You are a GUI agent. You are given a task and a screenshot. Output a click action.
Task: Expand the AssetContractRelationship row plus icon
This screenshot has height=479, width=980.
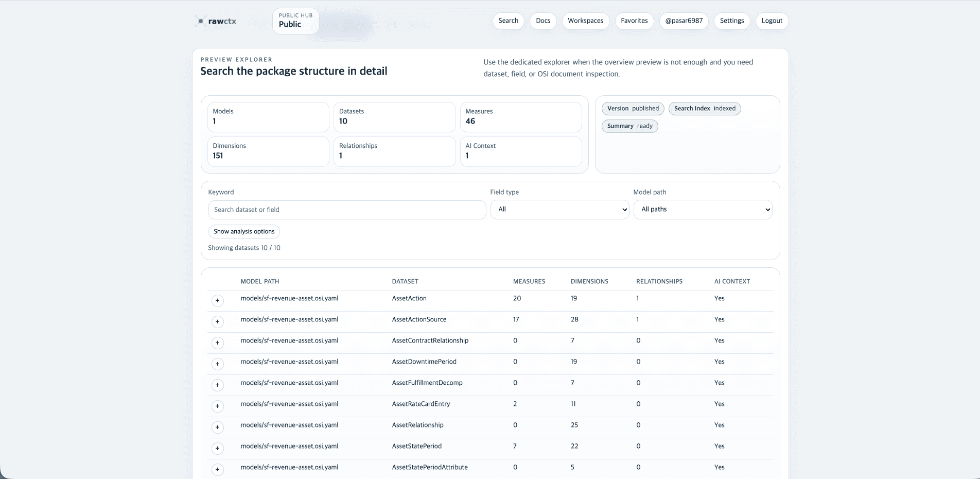tap(218, 343)
